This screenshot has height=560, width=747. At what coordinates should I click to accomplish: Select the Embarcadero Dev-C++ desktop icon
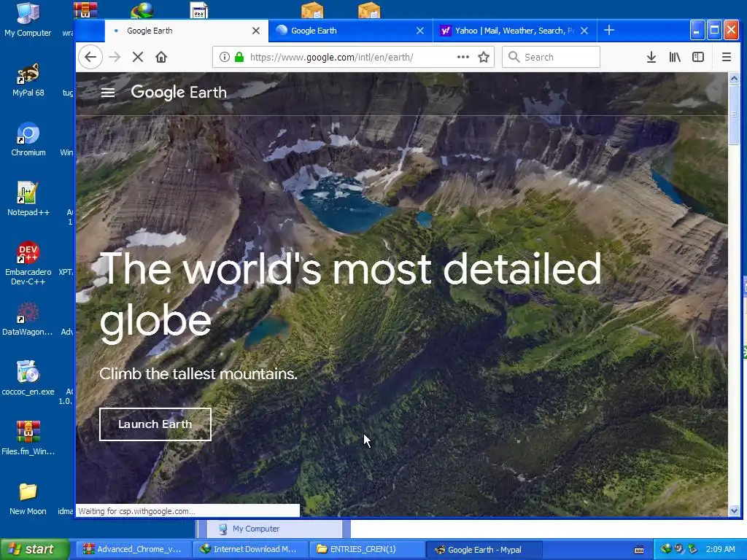pos(28,264)
